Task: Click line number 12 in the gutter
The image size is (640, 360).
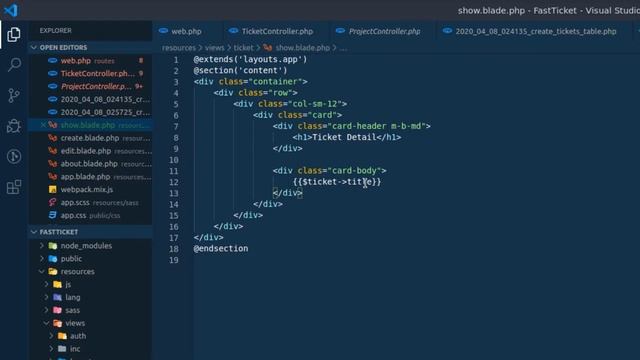Action: 173,182
